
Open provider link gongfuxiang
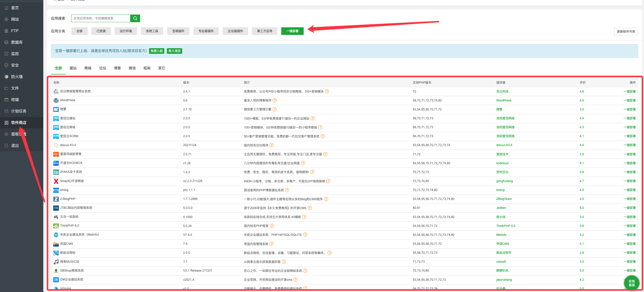click(x=505, y=181)
